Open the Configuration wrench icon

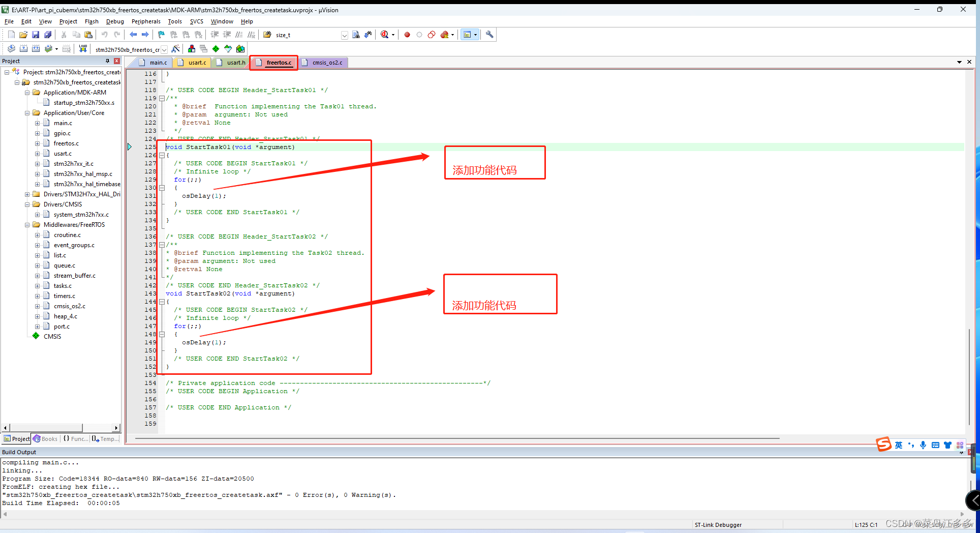tap(489, 35)
